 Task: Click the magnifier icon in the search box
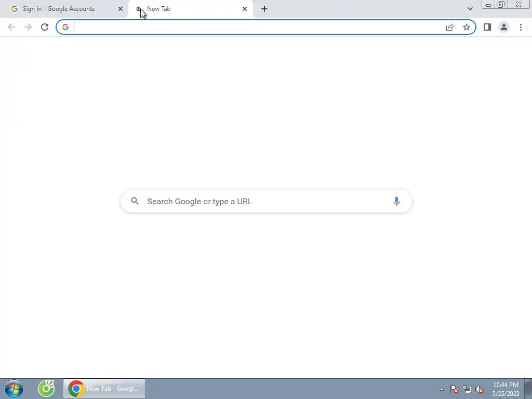135,201
